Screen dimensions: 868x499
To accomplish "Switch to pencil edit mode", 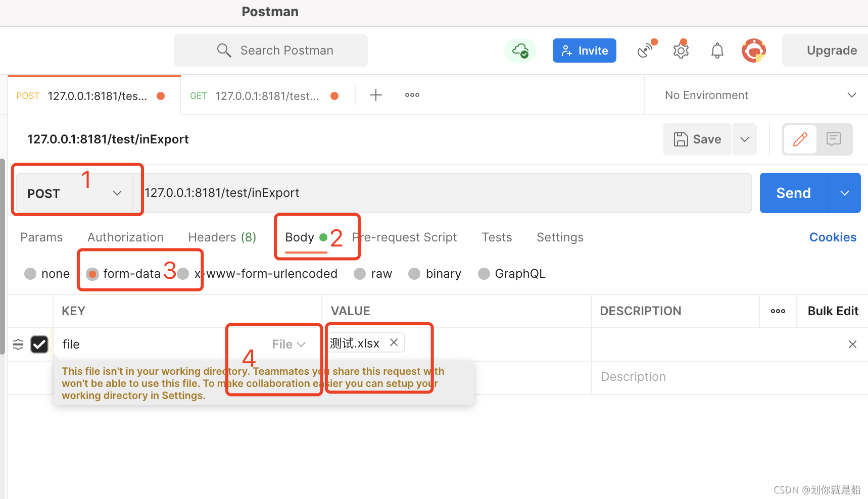I will pos(800,139).
